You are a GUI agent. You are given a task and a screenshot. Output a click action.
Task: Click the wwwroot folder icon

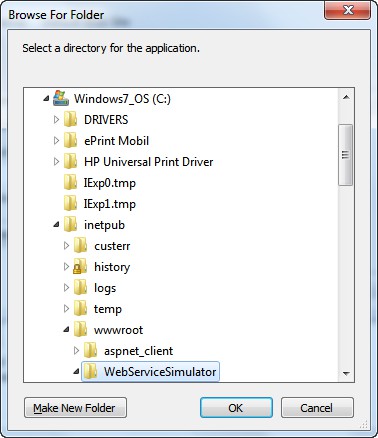click(81, 330)
